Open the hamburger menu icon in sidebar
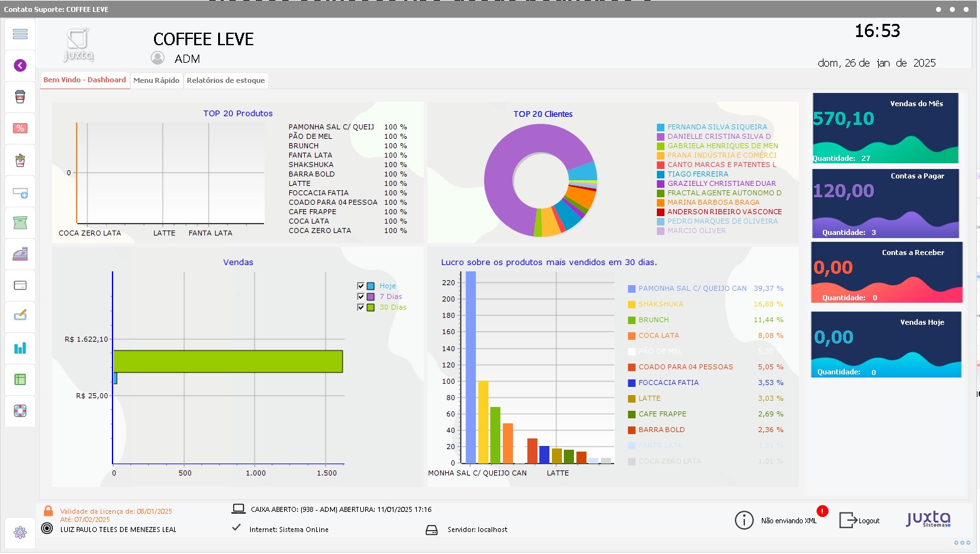The height and width of the screenshot is (554, 980). pos(20,34)
